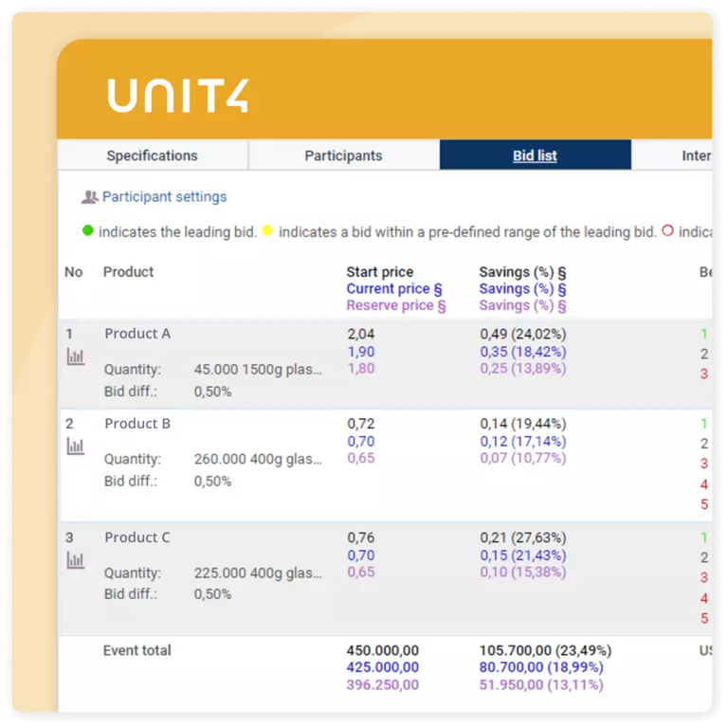
Task: Click Product C savings 0,21 (27,63%)
Action: (x=523, y=537)
